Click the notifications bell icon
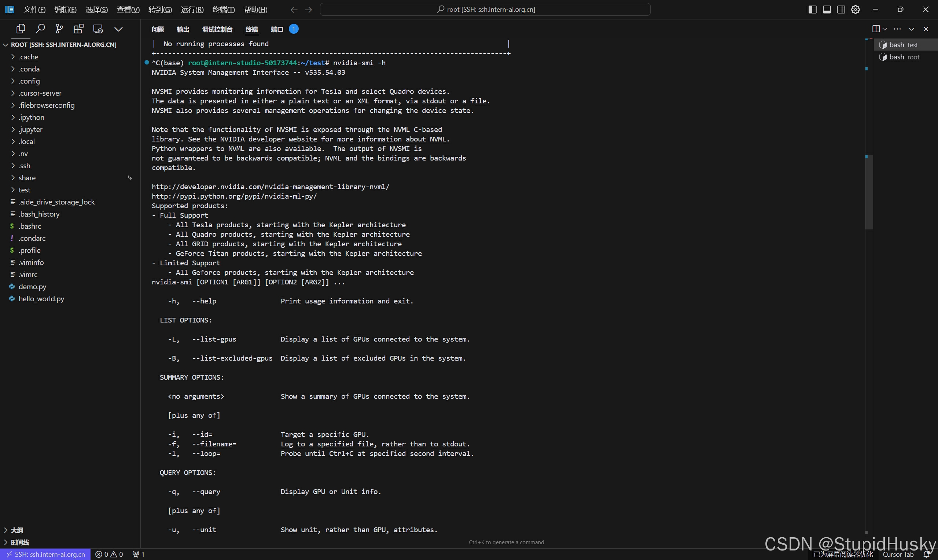The width and height of the screenshot is (938, 560). click(926, 555)
